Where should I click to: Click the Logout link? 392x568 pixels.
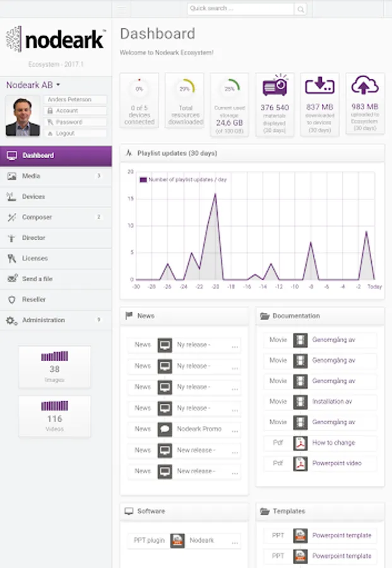coord(75,133)
